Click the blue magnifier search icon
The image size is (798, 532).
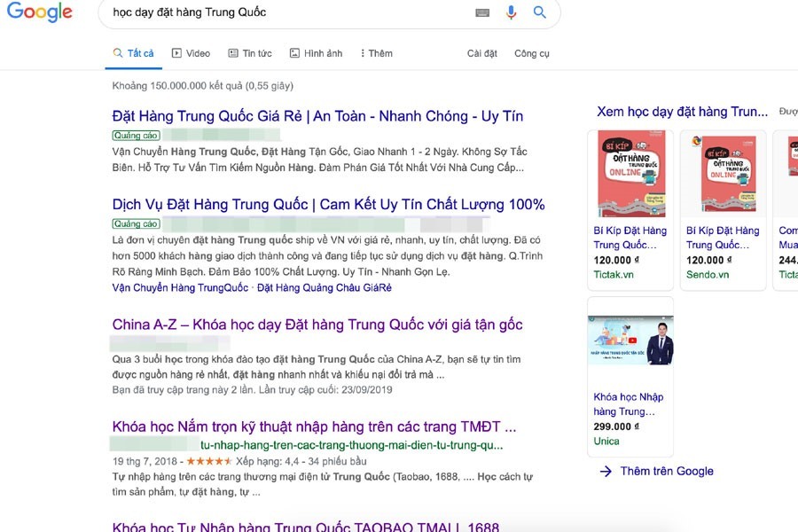tap(538, 13)
